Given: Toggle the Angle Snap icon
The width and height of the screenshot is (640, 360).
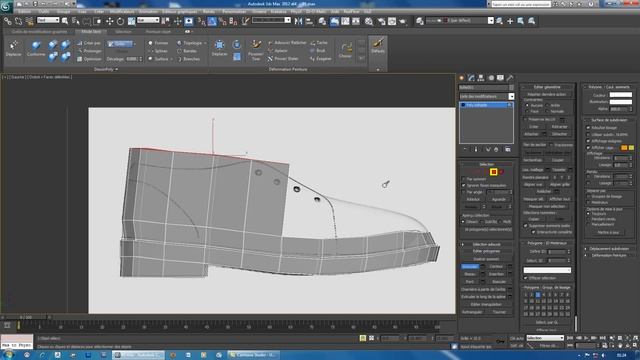Looking at the screenshot, I should pos(212,21).
